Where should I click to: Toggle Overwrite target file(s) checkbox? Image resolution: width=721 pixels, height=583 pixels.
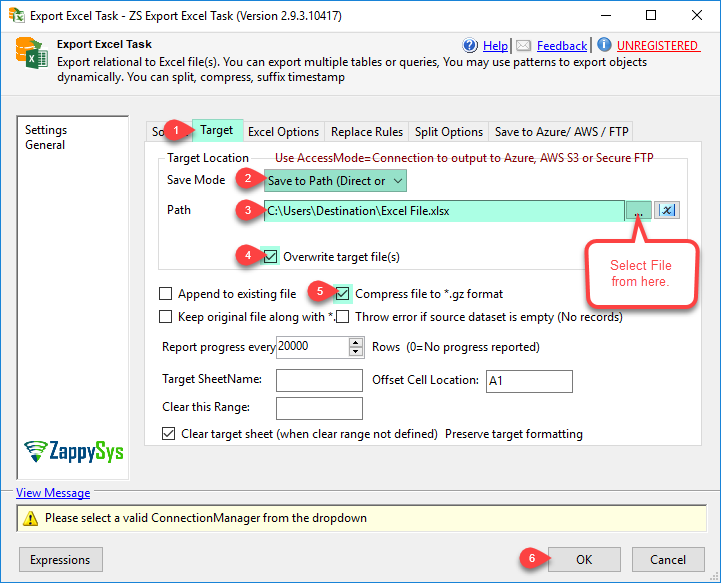[x=270, y=256]
